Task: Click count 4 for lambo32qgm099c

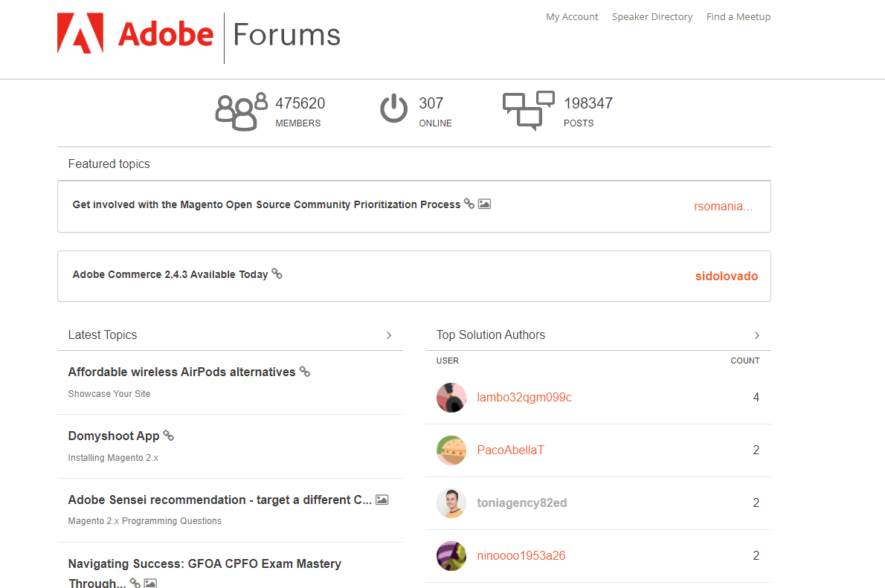Action: [x=756, y=397]
